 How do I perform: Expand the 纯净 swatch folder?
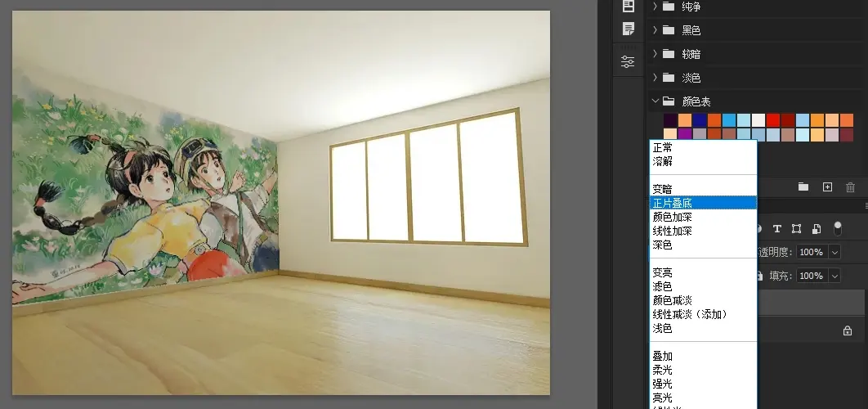(x=655, y=7)
